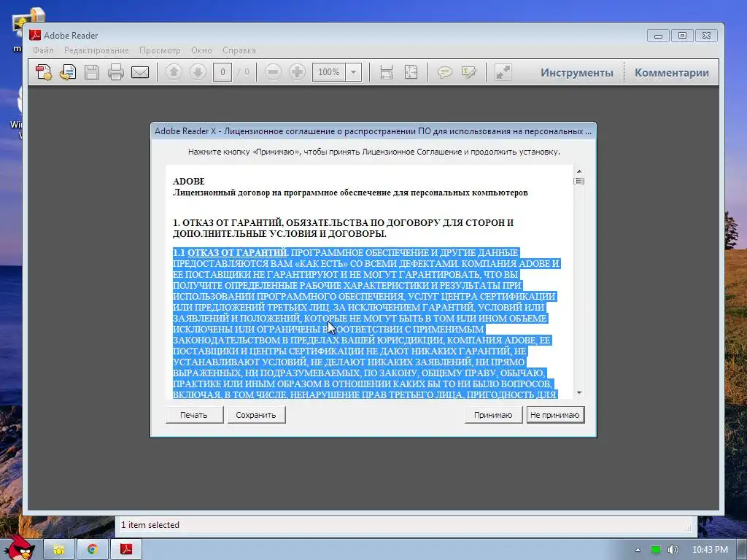
Task: Click the license text scroll down arrow
Action: point(579,393)
